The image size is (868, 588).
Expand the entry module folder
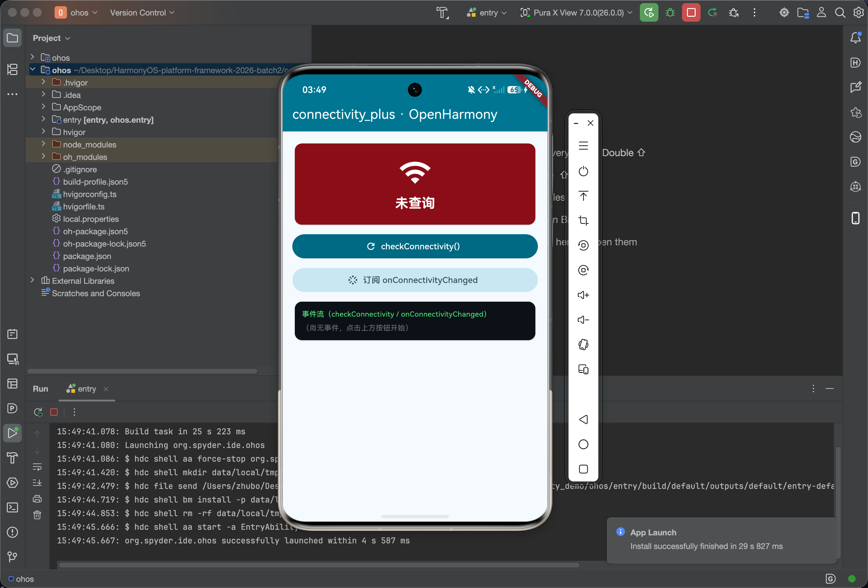click(43, 119)
